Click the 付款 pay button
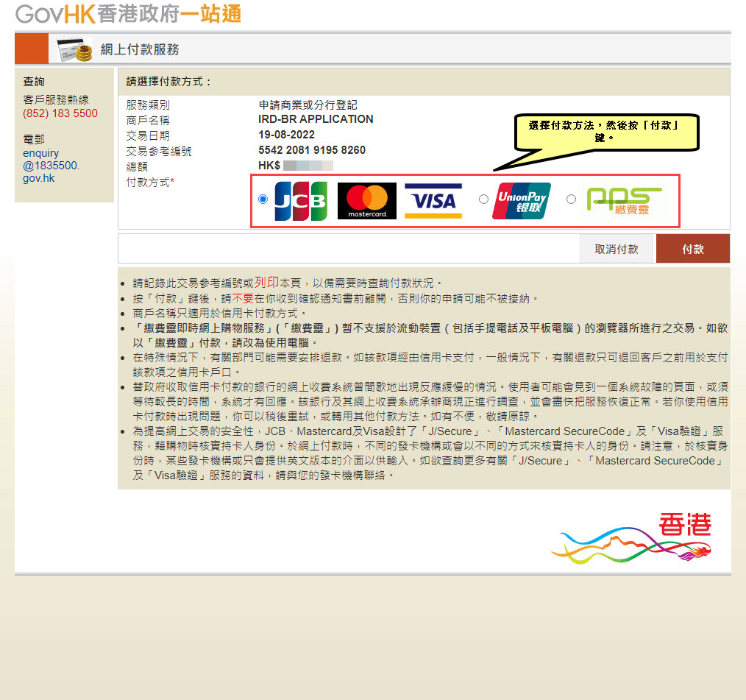The image size is (746, 700). (693, 248)
